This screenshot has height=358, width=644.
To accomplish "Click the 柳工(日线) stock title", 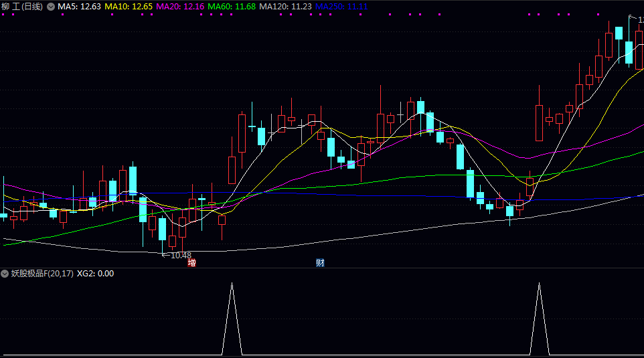I will point(22,7).
